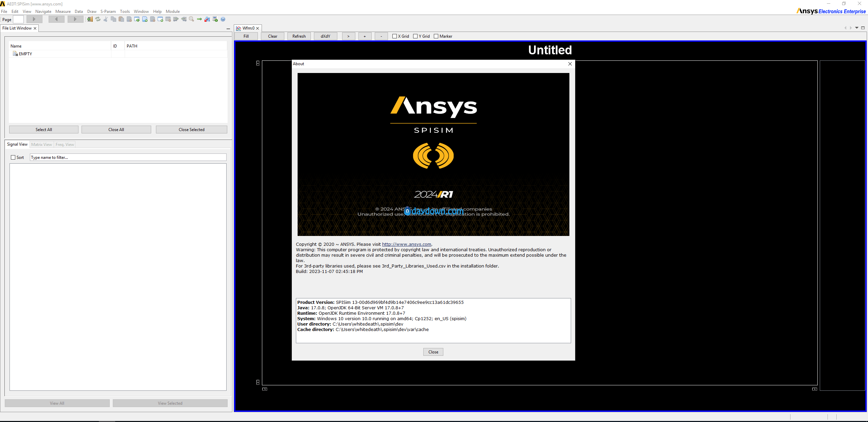Viewport: 868px width, 422px height.
Task: Enable the X Grid checkbox
Action: click(x=394, y=36)
